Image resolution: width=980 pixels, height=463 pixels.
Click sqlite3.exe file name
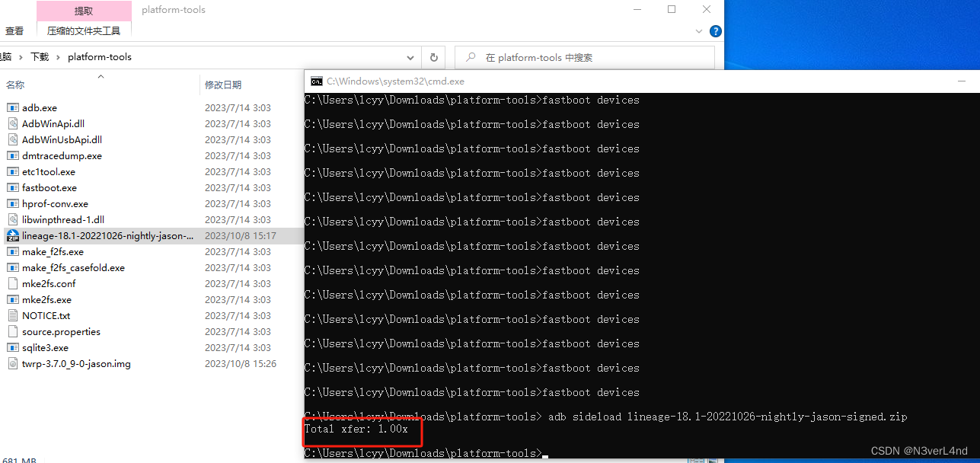(46, 348)
